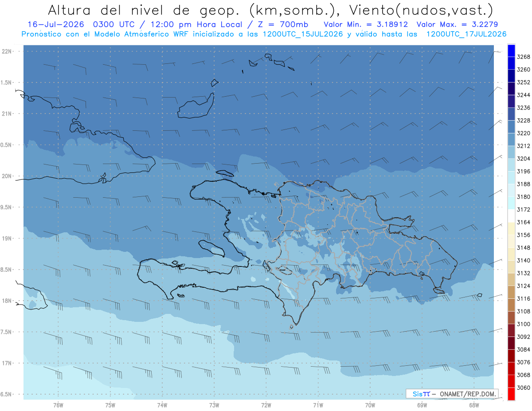Click the '3140' legend value
Viewport: 532px width, 411px height.
point(524,260)
